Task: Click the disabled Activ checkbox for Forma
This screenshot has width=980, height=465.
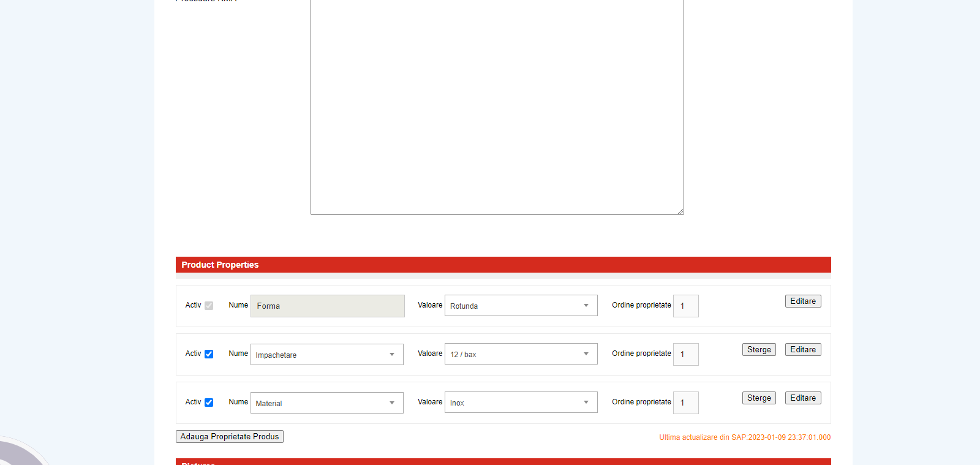Action: 209,306
